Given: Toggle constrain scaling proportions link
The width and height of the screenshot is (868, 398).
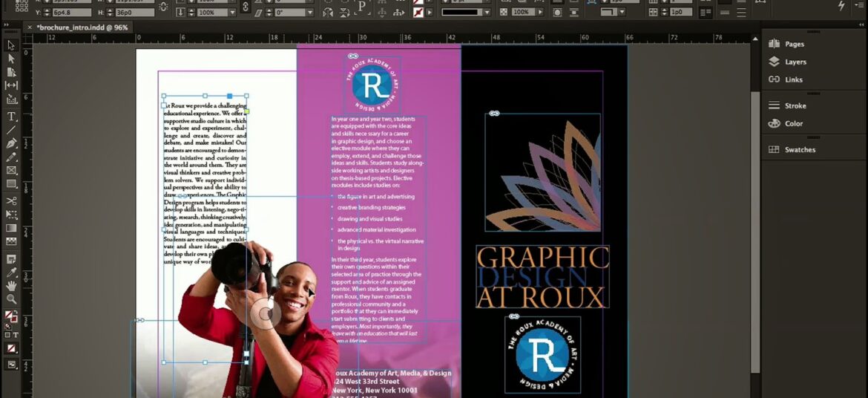Looking at the screenshot, I should [246, 7].
